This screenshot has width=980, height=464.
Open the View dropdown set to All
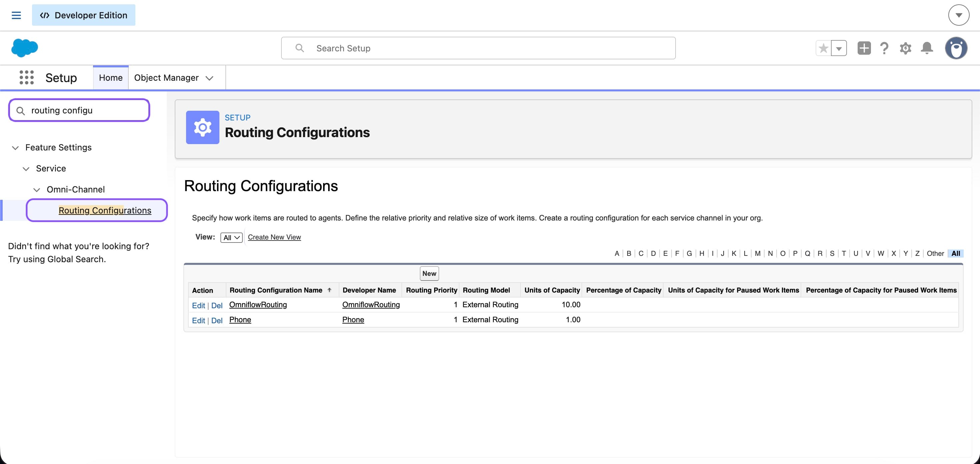point(231,238)
